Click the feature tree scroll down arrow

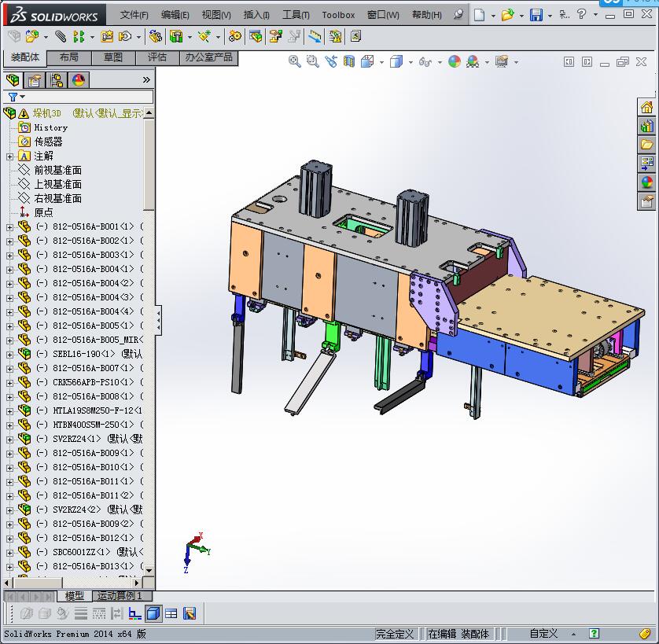pyautogui.click(x=149, y=570)
